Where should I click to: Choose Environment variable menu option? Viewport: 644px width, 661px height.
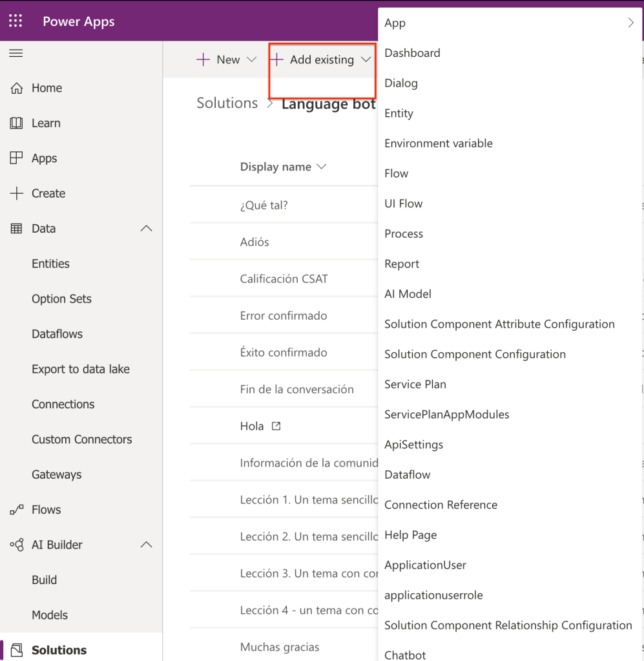pos(438,143)
